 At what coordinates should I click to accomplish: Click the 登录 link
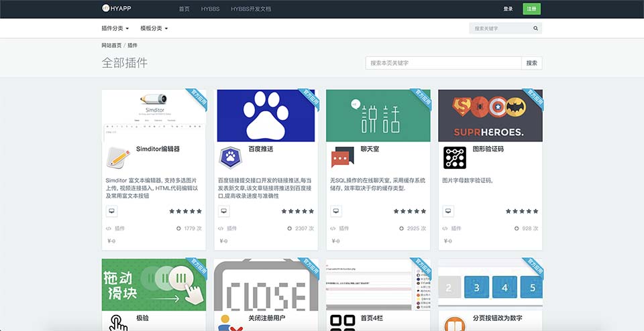[508, 9]
